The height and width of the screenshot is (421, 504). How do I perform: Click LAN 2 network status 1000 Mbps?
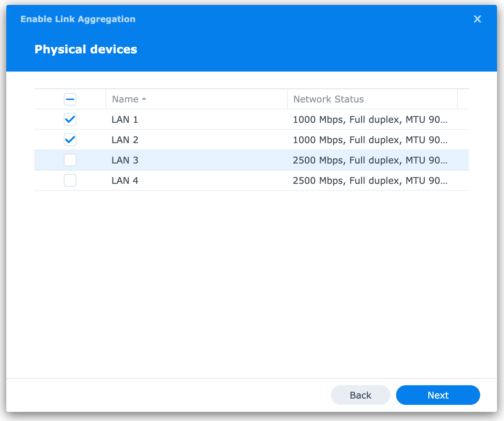pyautogui.click(x=370, y=140)
